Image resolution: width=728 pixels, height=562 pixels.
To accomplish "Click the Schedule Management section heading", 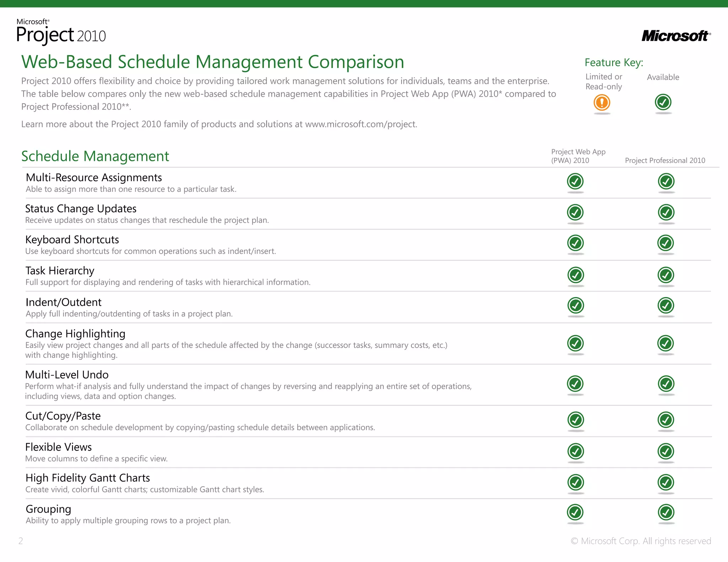I will pyautogui.click(x=95, y=156).
